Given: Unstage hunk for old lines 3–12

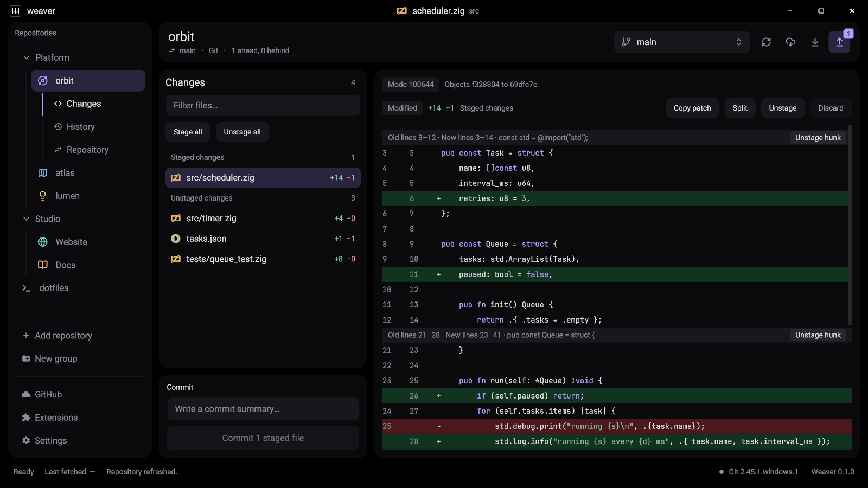Looking at the screenshot, I should click(x=818, y=138).
